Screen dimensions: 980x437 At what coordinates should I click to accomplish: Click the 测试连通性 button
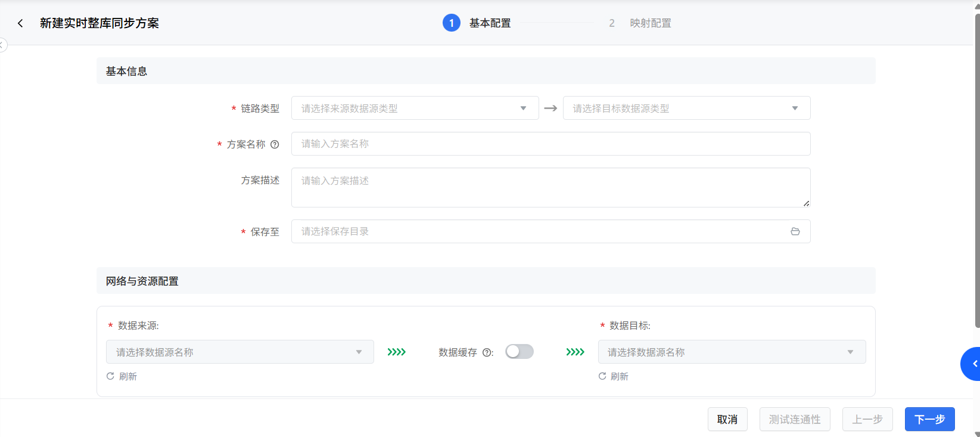(x=795, y=419)
